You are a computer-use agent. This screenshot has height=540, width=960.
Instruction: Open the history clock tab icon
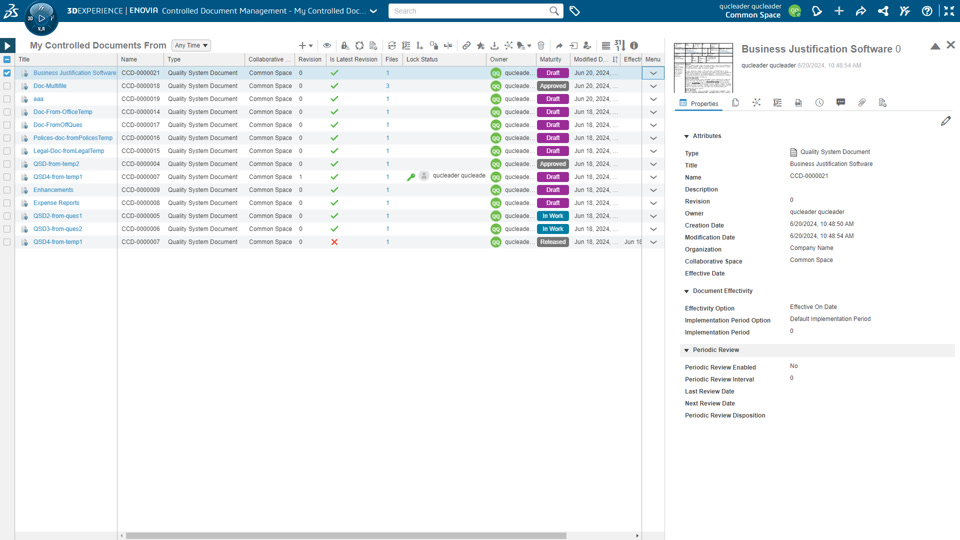click(819, 103)
